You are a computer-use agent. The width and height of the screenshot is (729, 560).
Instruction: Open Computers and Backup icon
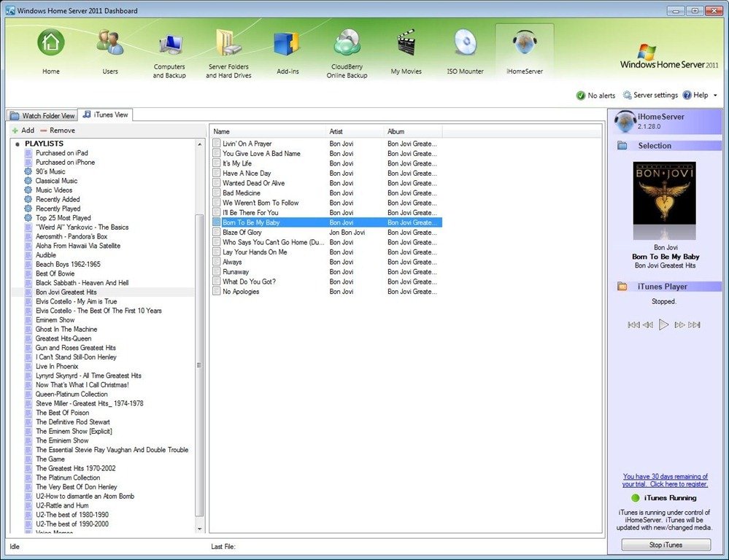(x=169, y=46)
